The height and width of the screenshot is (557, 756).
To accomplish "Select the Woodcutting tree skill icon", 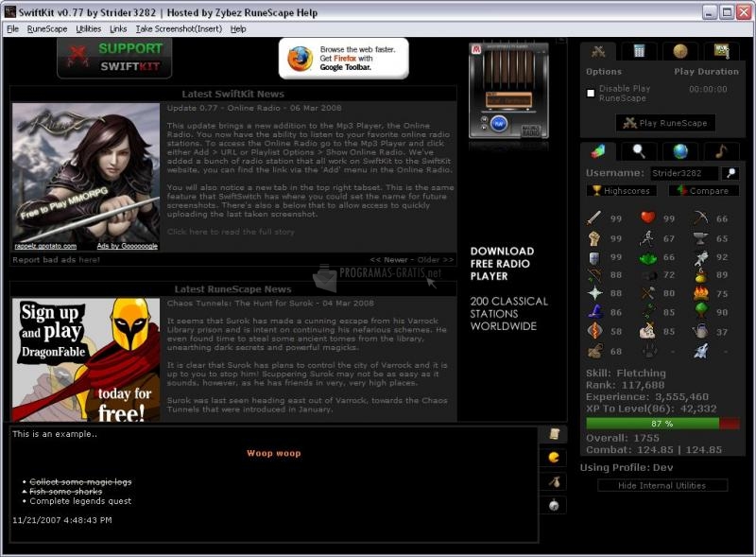I will click(700, 312).
